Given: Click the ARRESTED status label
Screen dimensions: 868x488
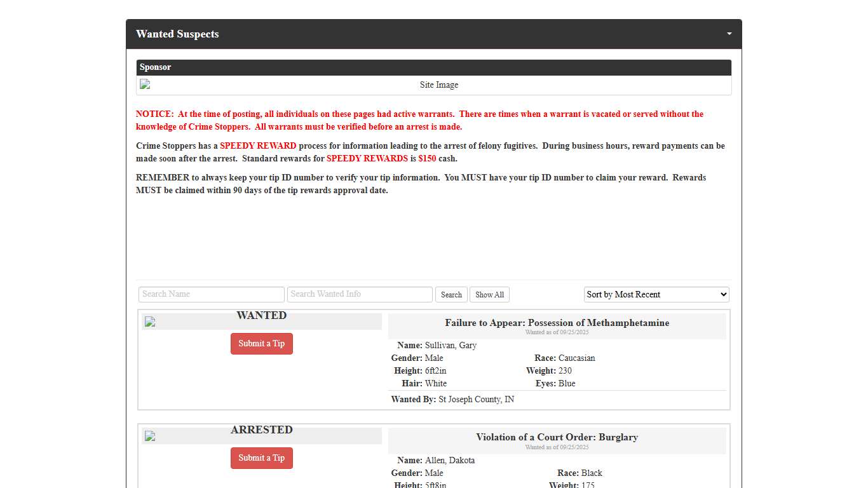Looking at the screenshot, I should [x=261, y=430].
